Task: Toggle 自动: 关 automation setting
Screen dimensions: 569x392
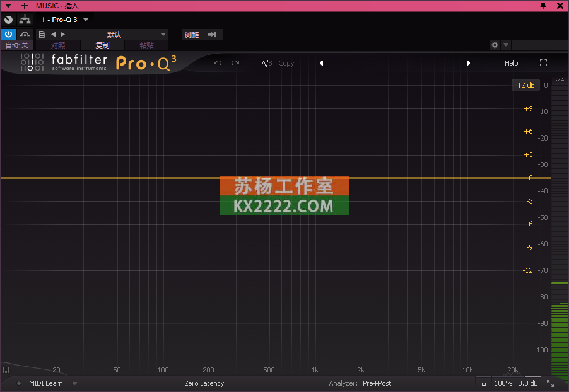Action: [16, 45]
